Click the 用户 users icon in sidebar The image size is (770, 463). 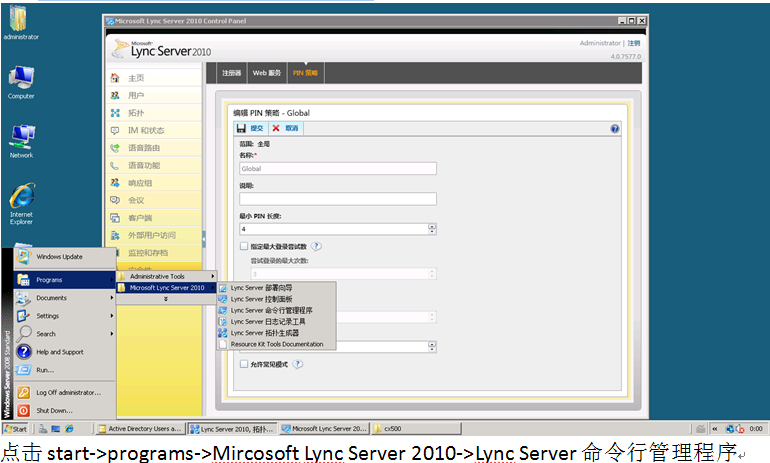[115, 95]
